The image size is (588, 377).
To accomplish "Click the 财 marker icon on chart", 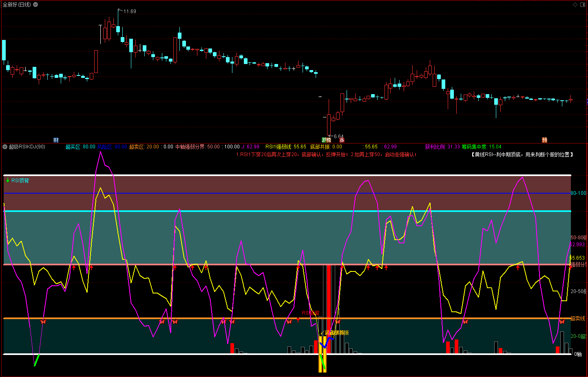I will click(56, 140).
